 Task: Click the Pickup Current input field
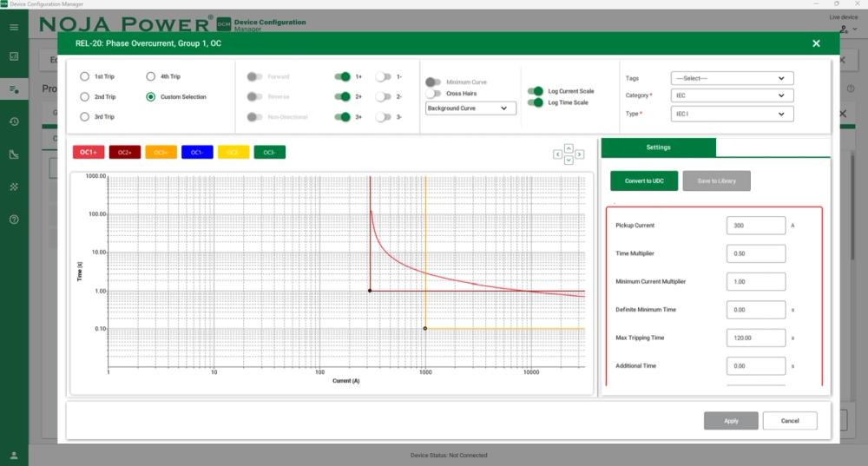pos(756,226)
